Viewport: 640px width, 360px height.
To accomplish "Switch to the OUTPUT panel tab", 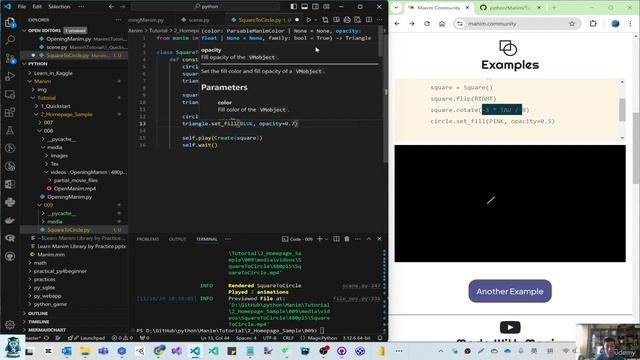I will (x=178, y=239).
